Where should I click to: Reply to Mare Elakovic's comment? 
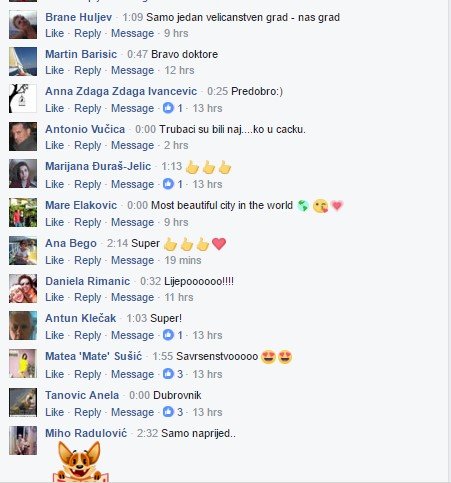[87, 222]
